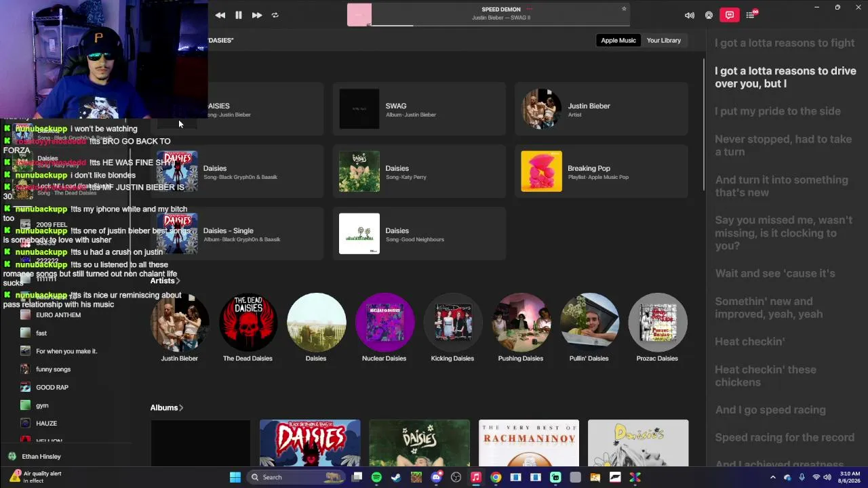Jump to lyric "Speed racing for the record"
Viewport: 868px width, 488px height.
pyautogui.click(x=785, y=438)
